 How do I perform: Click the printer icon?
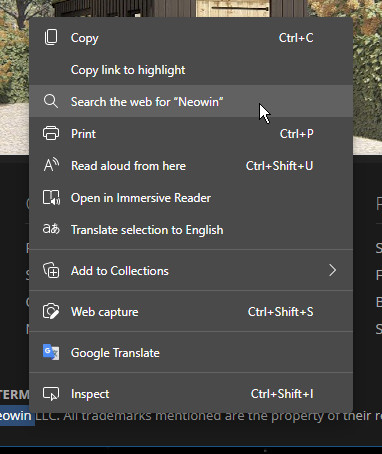pyautogui.click(x=51, y=133)
